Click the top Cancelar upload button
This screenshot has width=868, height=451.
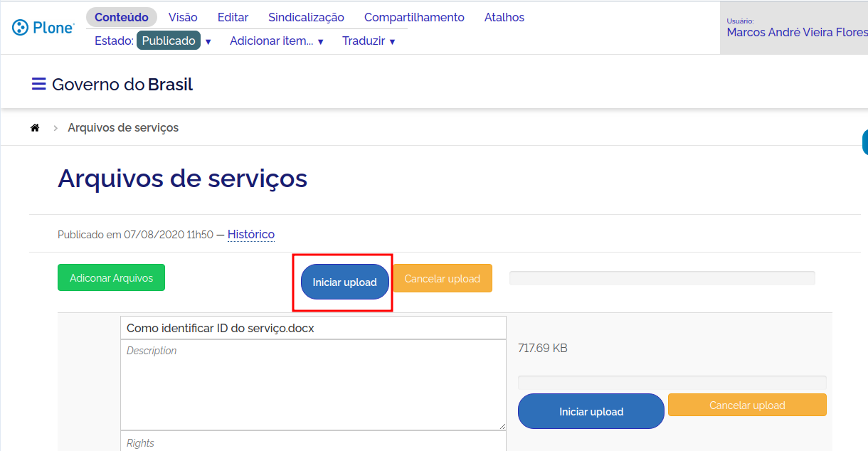(442, 278)
